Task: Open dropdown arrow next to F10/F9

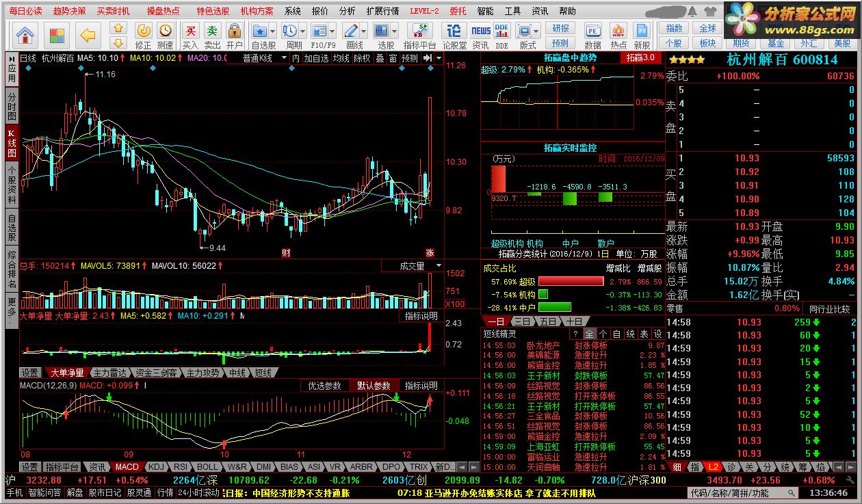Action: click(x=332, y=31)
